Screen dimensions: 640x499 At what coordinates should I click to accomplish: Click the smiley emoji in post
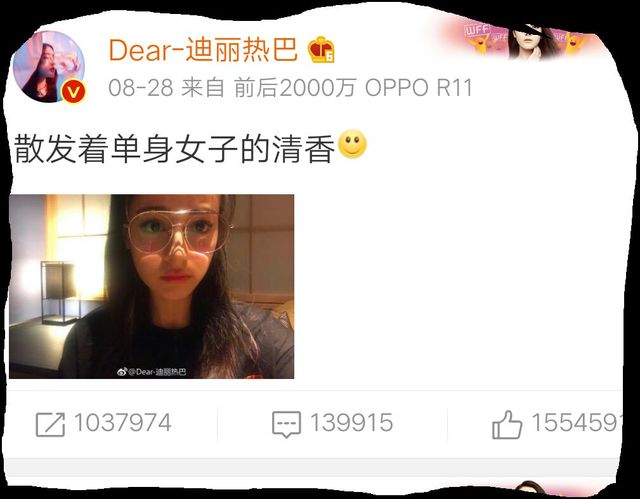coord(353,144)
